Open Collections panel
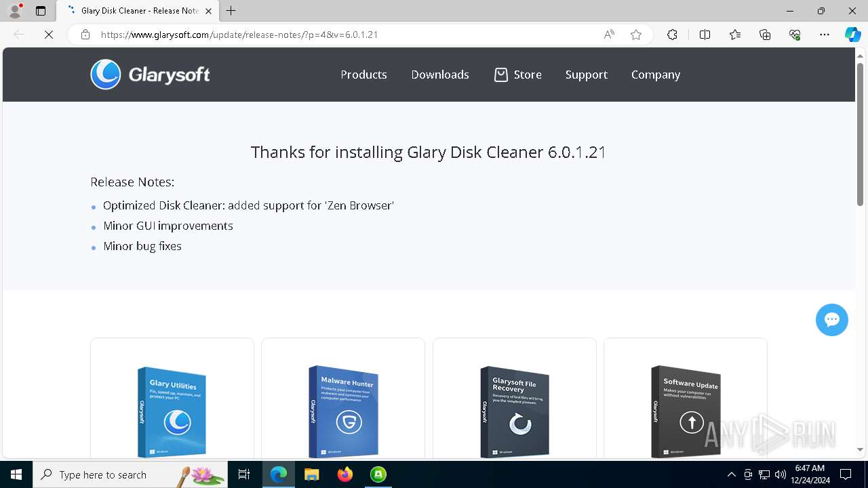 coord(765,35)
